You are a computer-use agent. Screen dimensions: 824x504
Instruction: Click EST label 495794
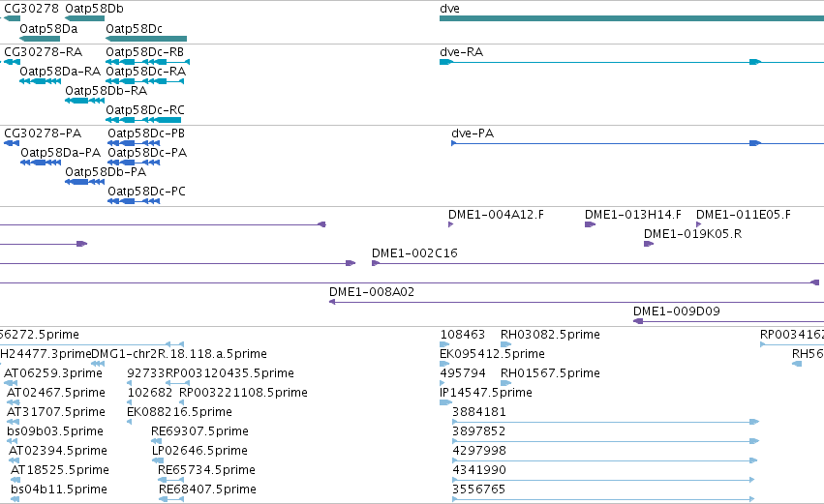tap(463, 373)
